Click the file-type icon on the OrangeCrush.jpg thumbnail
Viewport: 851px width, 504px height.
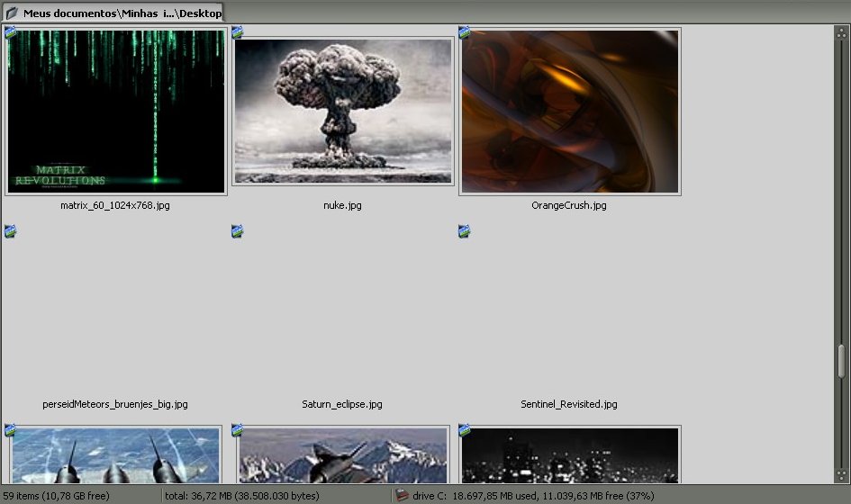[465, 32]
